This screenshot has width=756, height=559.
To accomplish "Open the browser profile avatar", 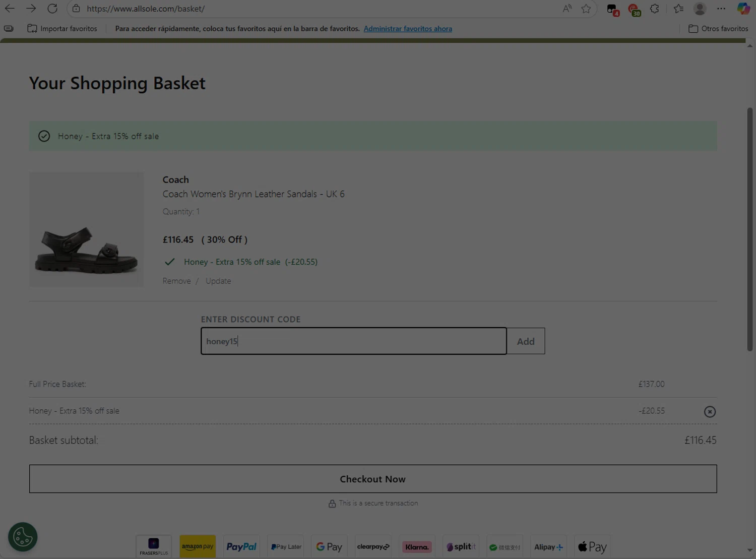I will coord(700,9).
